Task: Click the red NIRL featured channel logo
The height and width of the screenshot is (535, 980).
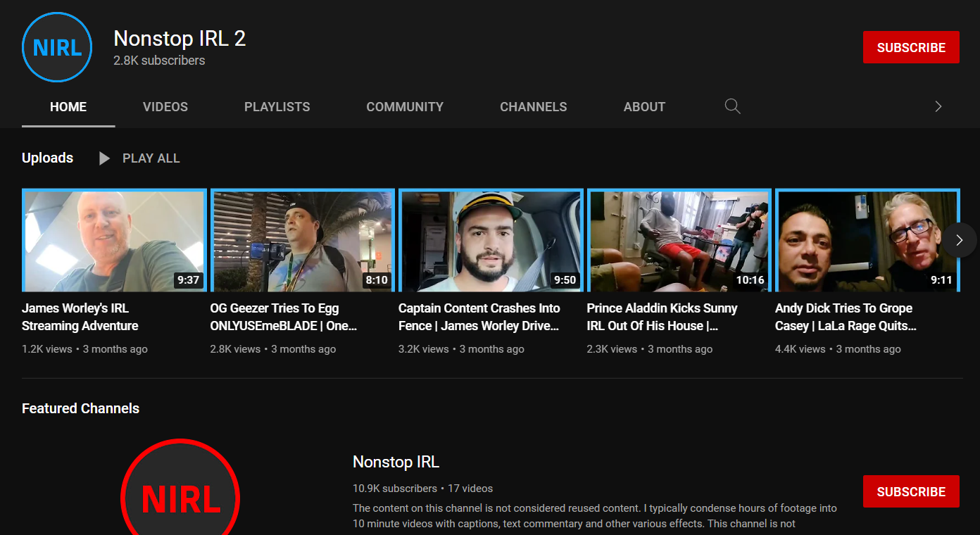Action: point(180,487)
